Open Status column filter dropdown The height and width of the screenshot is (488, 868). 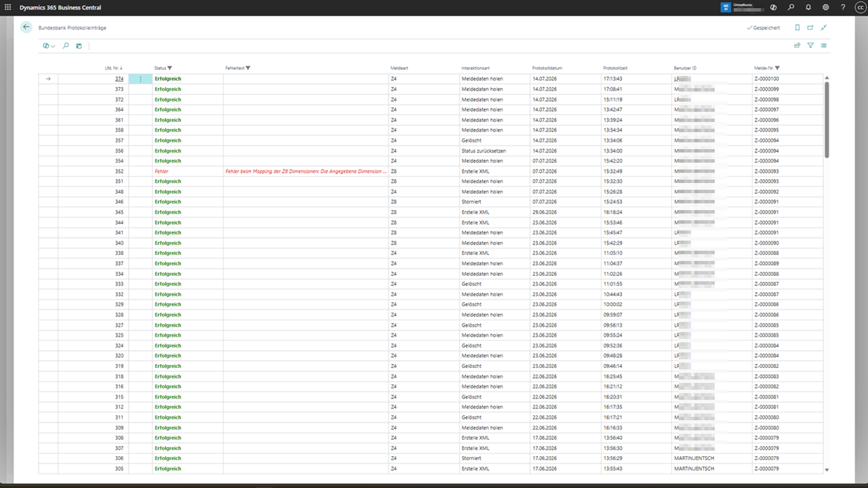(170, 68)
